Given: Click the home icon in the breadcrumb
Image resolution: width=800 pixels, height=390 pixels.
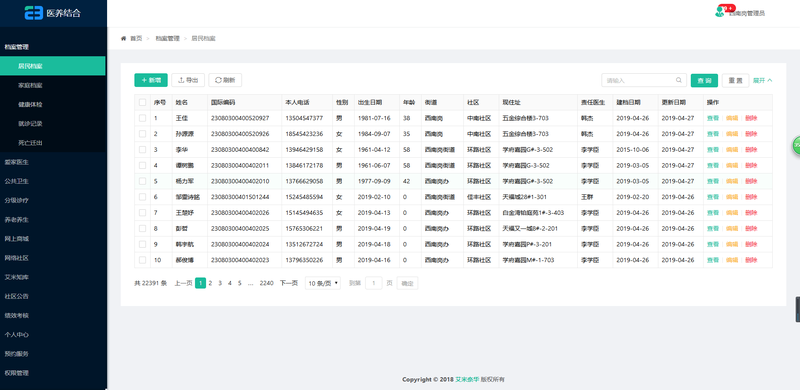Looking at the screenshot, I should (123, 38).
